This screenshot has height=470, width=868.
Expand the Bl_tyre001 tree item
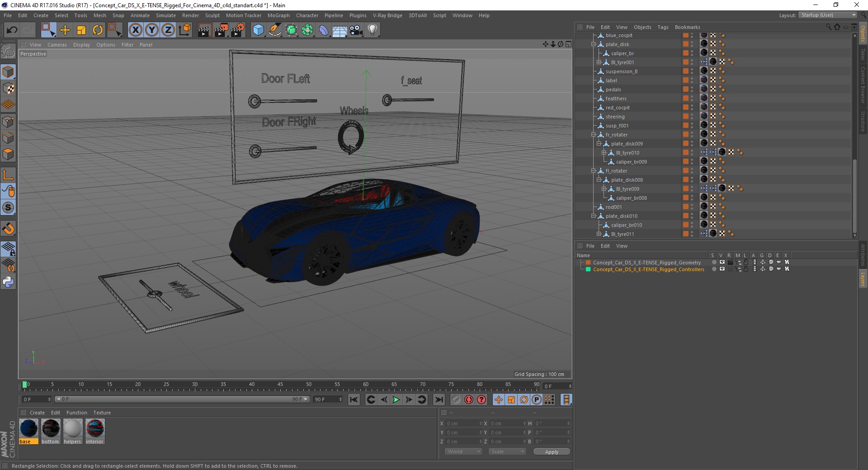(x=599, y=62)
